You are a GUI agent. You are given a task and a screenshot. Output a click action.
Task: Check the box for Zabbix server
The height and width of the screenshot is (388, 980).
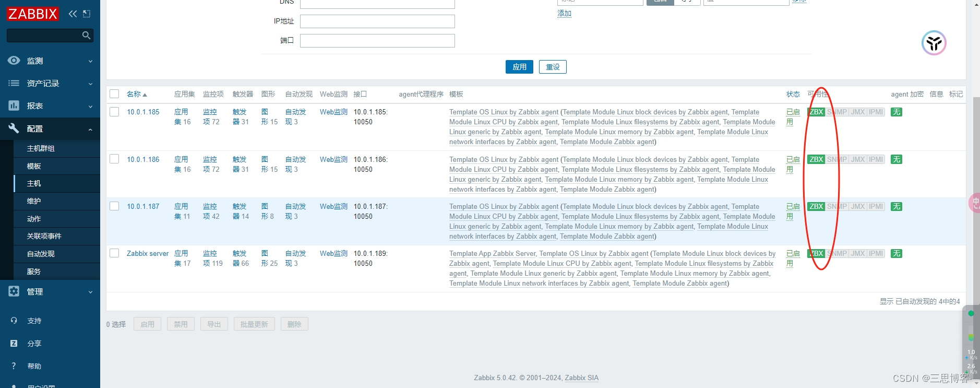[x=114, y=253]
